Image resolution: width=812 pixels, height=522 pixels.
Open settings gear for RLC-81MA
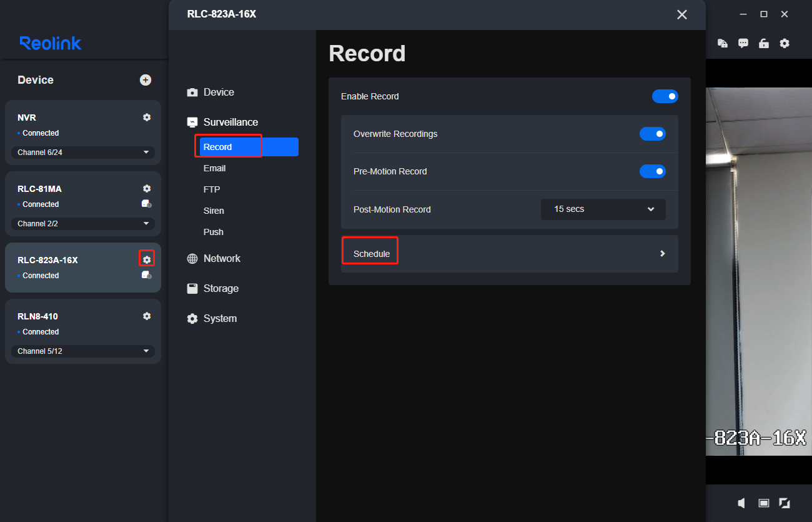coord(147,189)
